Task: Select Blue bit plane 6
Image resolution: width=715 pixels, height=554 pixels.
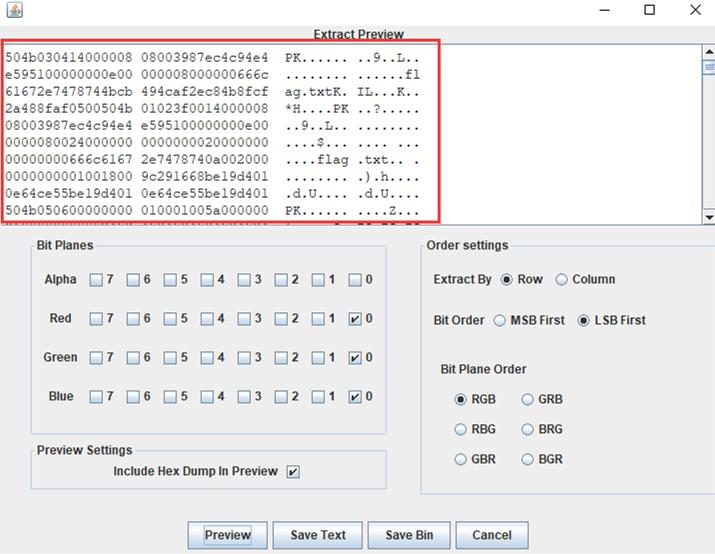Action: coord(133,397)
